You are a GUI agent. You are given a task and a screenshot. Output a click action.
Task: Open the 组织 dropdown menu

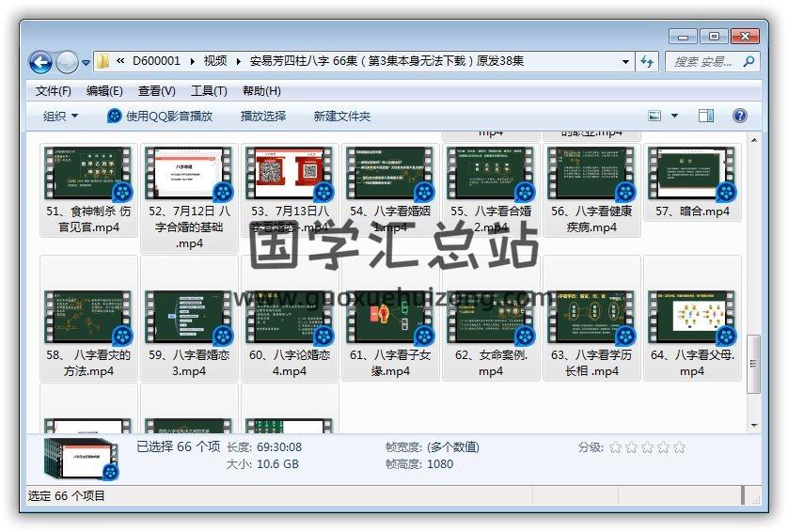point(61,116)
